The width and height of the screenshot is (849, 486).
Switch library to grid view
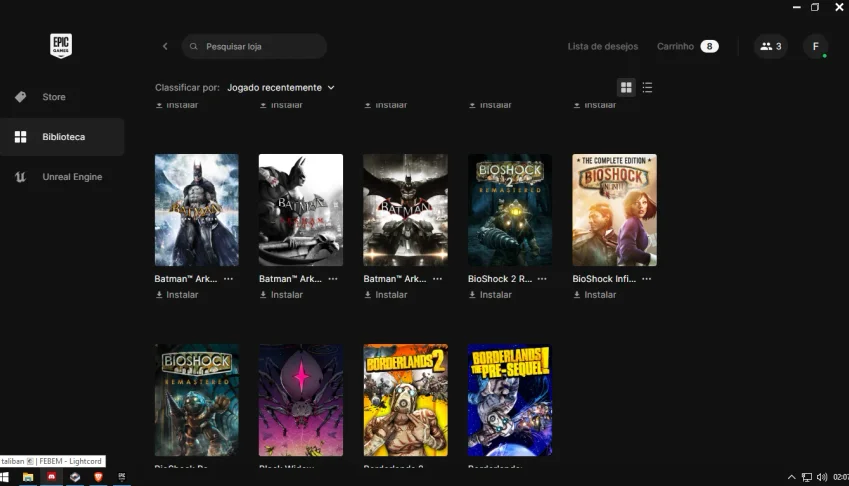(x=626, y=88)
